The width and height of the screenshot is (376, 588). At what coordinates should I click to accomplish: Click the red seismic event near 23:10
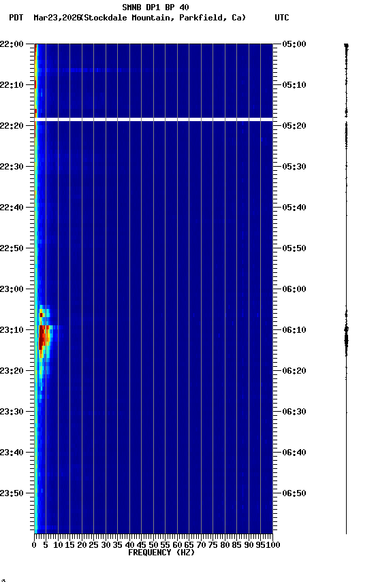pyautogui.click(x=44, y=337)
